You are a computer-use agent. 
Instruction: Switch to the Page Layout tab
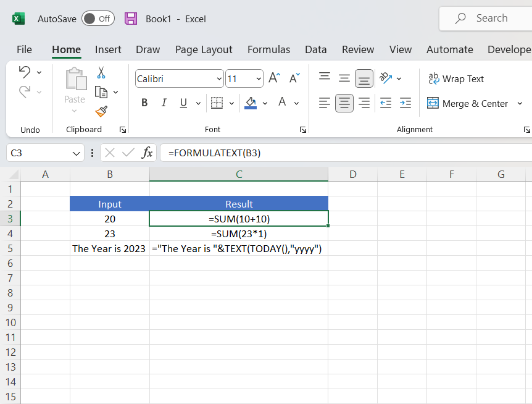tap(204, 49)
